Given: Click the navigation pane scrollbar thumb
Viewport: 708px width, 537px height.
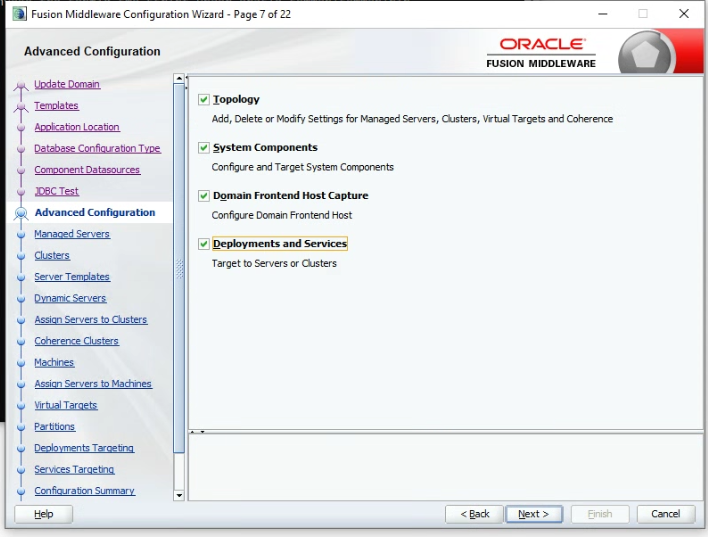Looking at the screenshot, I should (x=179, y=268).
